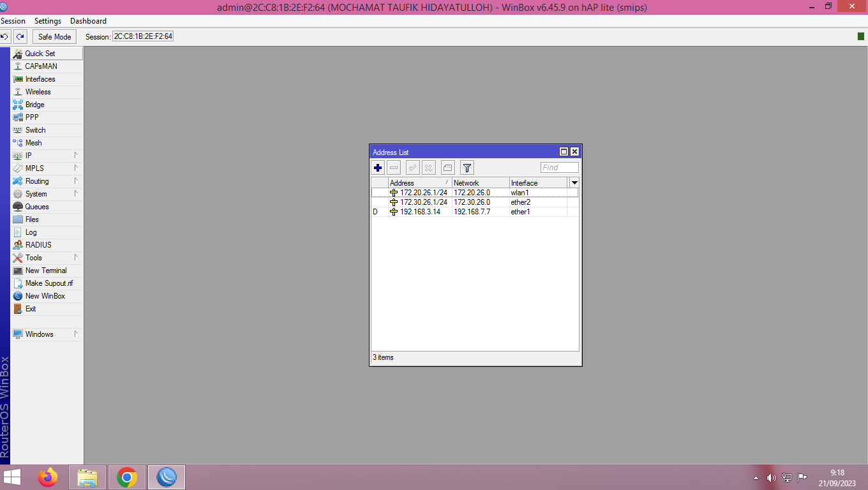The width and height of the screenshot is (868, 490).
Task: Click the Comment icon in Address List
Action: tap(448, 168)
